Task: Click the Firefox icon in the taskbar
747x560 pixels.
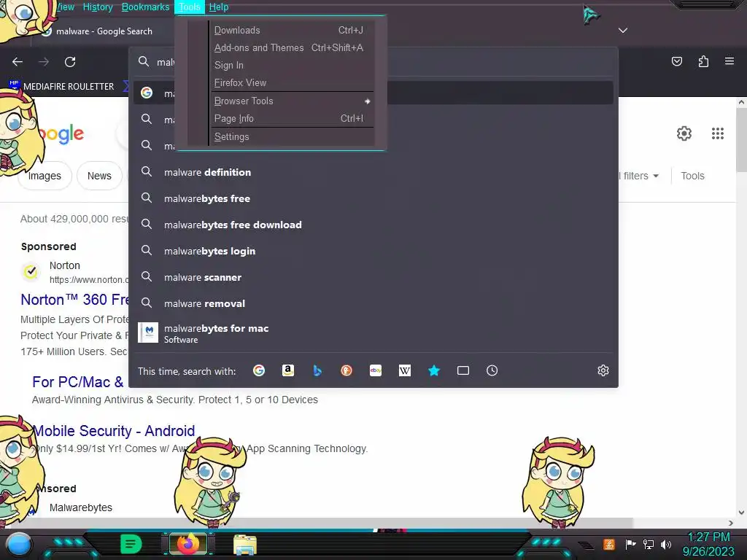Action: tap(188, 544)
